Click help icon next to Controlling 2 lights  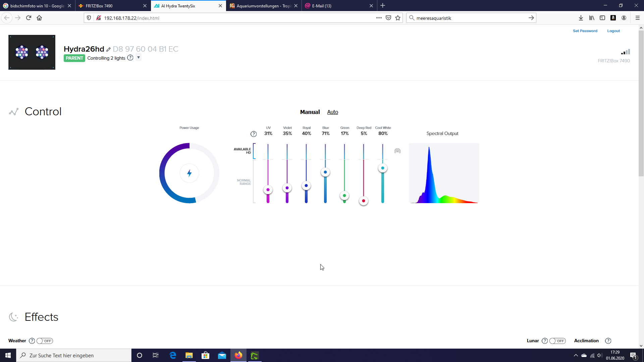point(130,58)
